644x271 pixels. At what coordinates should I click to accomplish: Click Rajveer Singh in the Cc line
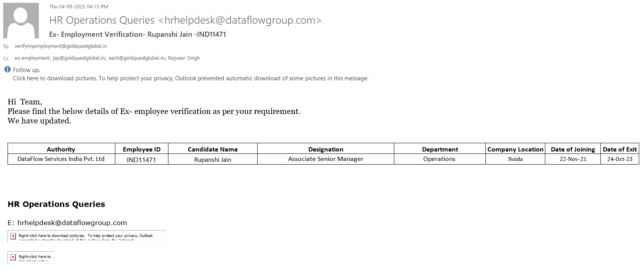[184, 58]
